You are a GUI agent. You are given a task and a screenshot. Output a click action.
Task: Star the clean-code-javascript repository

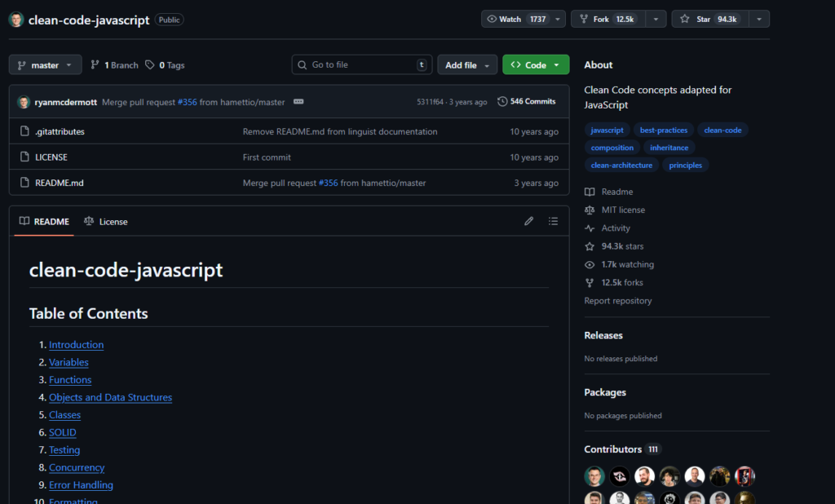click(706, 19)
